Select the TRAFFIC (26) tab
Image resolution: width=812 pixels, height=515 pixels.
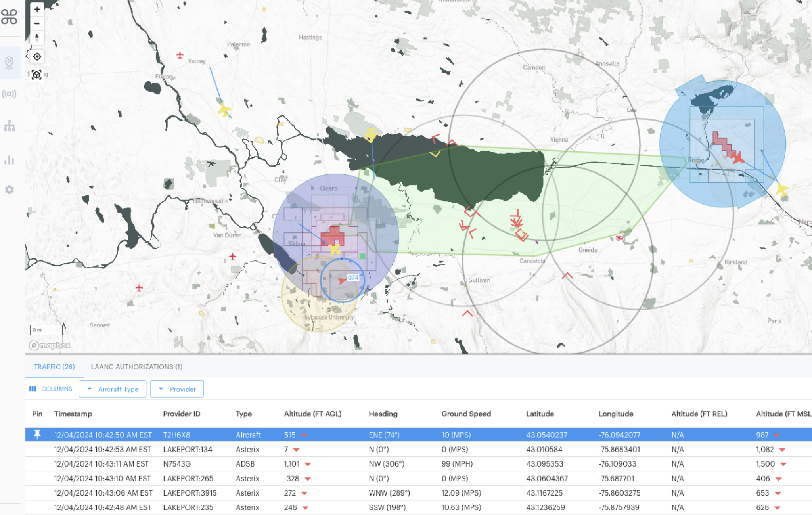54,367
